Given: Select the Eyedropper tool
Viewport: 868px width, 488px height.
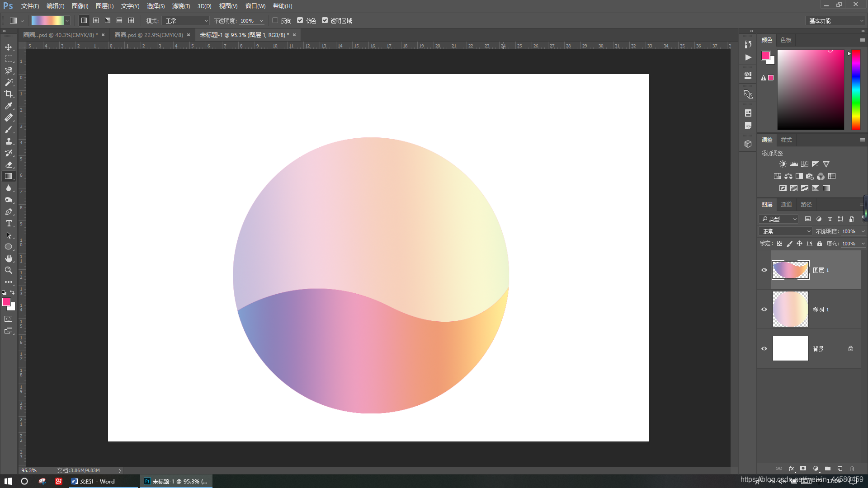Looking at the screenshot, I should click(x=9, y=106).
